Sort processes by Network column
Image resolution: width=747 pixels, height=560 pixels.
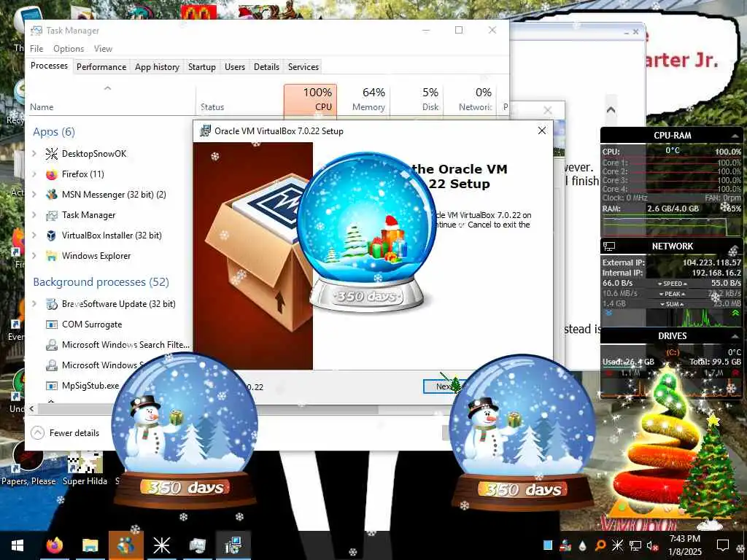(470, 99)
